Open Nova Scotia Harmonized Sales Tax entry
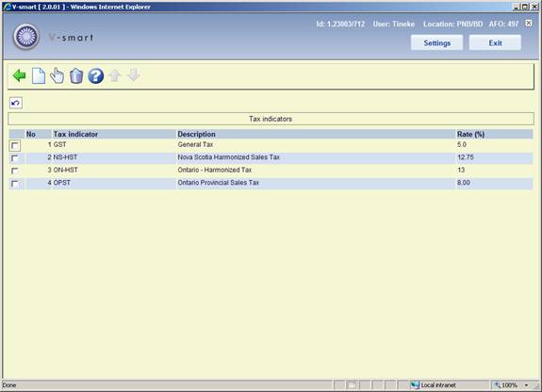Screen dimensions: 542x392 (228, 157)
